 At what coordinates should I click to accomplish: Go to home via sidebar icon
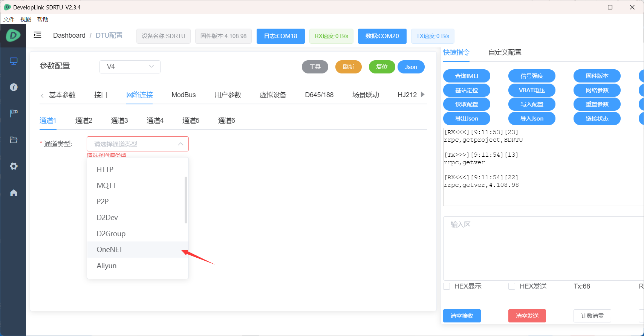click(14, 192)
